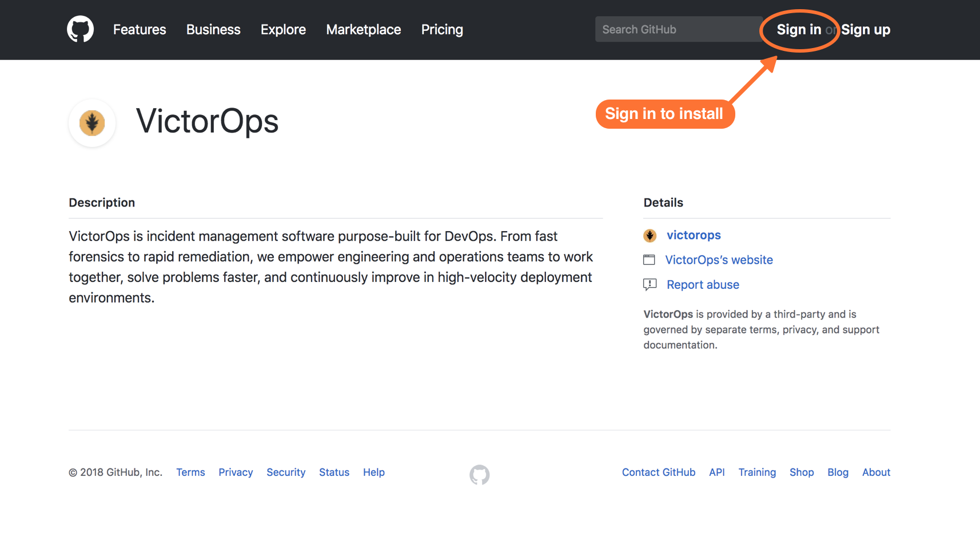Viewport: 980px width, 548px height.
Task: Open the victorops profile link
Action: (693, 235)
